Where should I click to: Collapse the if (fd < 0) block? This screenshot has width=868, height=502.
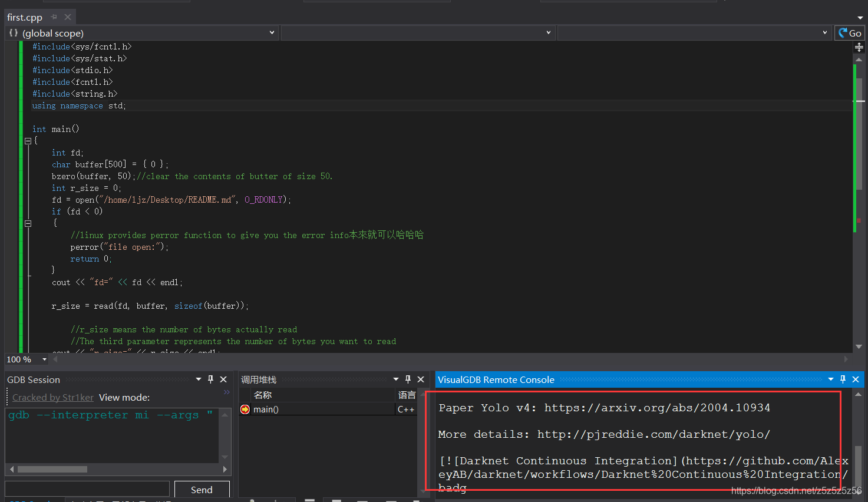click(x=28, y=223)
